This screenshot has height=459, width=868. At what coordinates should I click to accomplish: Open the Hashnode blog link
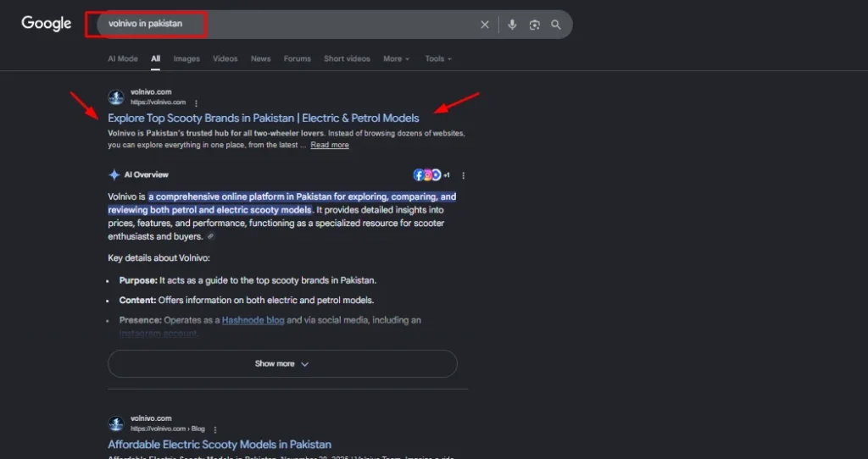(253, 320)
